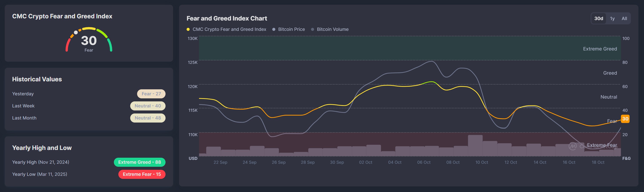This screenshot has width=644, height=192.
Task: Click the Neutral - 48 last month badge
Action: tap(147, 118)
